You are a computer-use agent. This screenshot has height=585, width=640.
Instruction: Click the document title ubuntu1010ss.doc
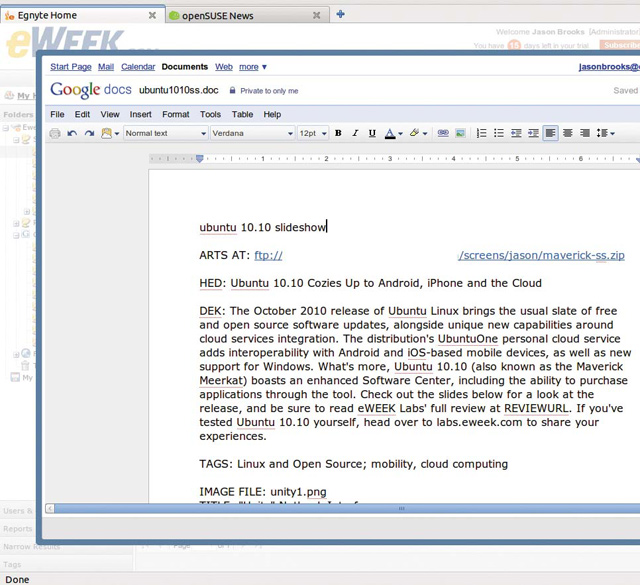tap(179, 90)
